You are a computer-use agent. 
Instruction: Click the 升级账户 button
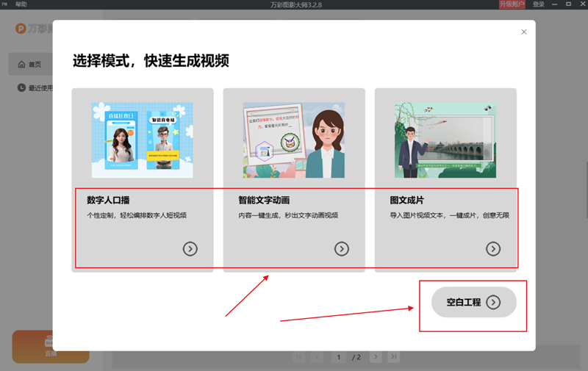512,4
